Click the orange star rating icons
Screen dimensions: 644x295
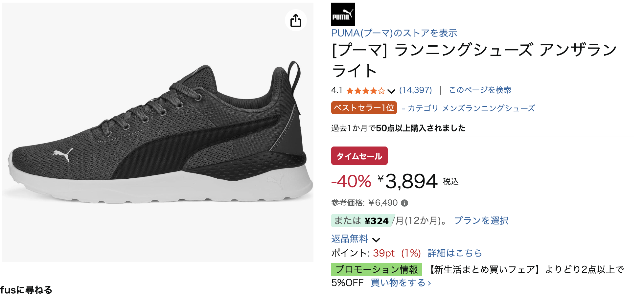coord(365,91)
